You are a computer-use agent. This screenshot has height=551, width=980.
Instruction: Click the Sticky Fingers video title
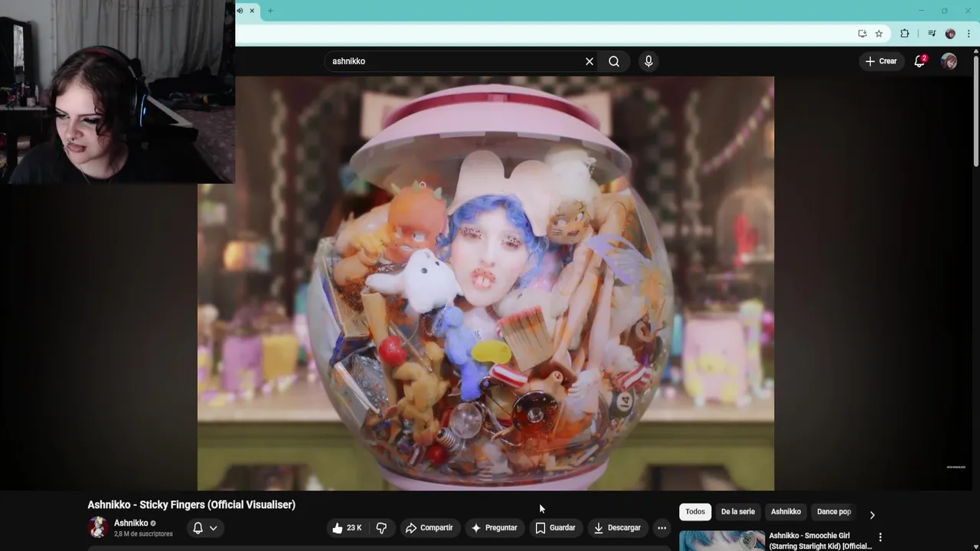[191, 505]
